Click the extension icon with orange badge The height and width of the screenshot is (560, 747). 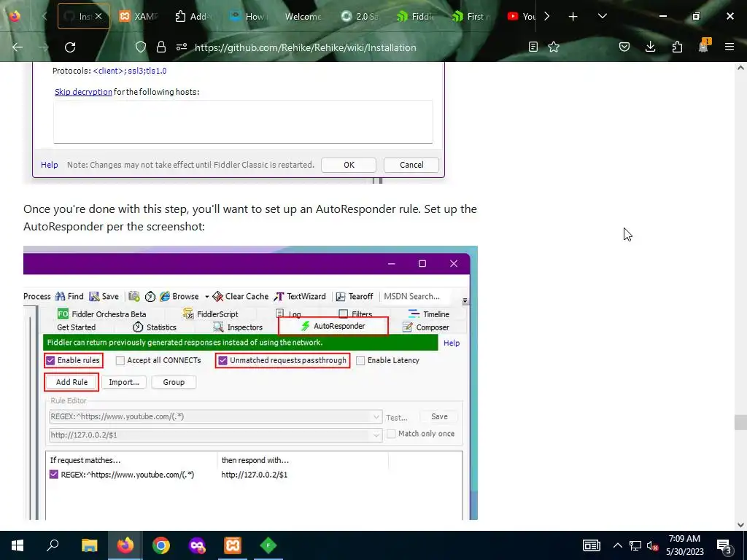(x=704, y=46)
